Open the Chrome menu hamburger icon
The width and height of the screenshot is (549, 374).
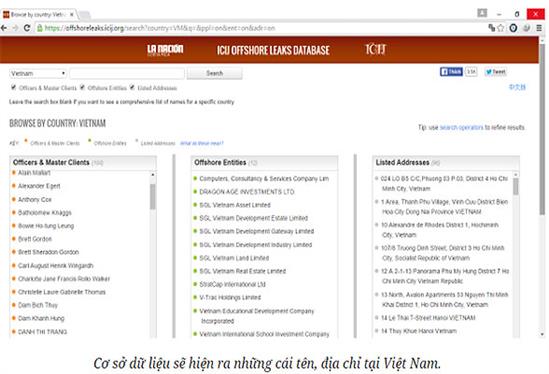(x=539, y=28)
